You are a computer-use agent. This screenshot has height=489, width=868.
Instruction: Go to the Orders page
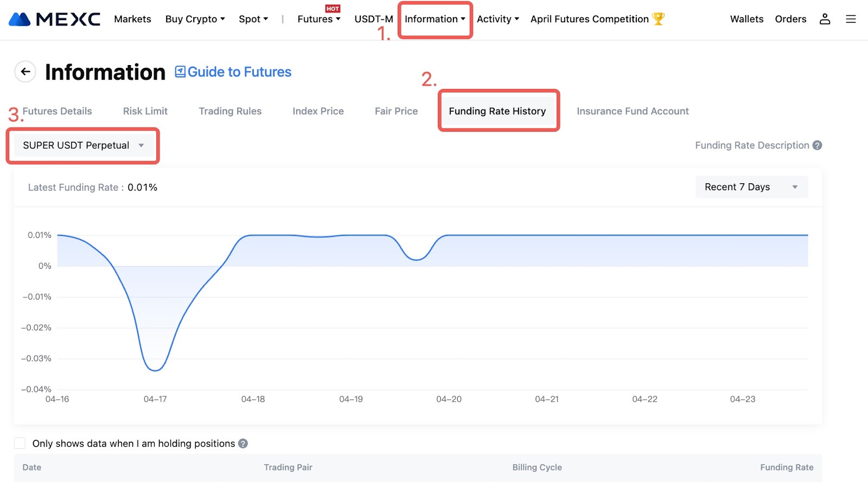coord(790,20)
